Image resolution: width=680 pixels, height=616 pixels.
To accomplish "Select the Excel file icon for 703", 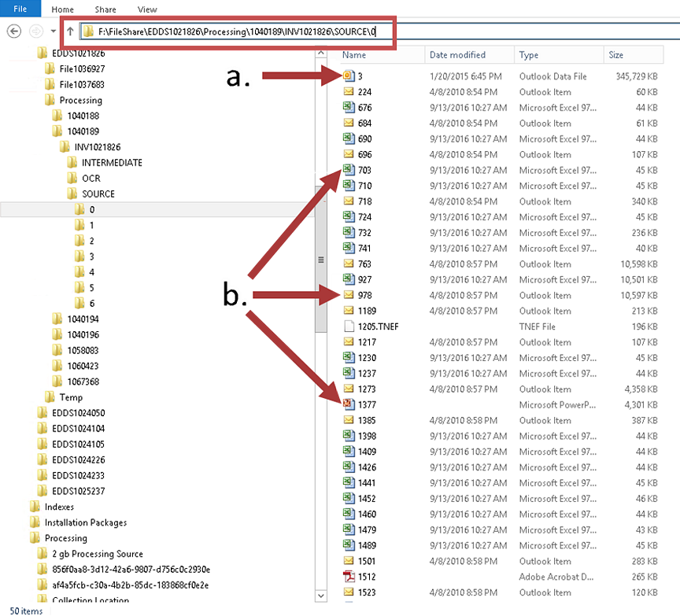I will click(x=349, y=170).
